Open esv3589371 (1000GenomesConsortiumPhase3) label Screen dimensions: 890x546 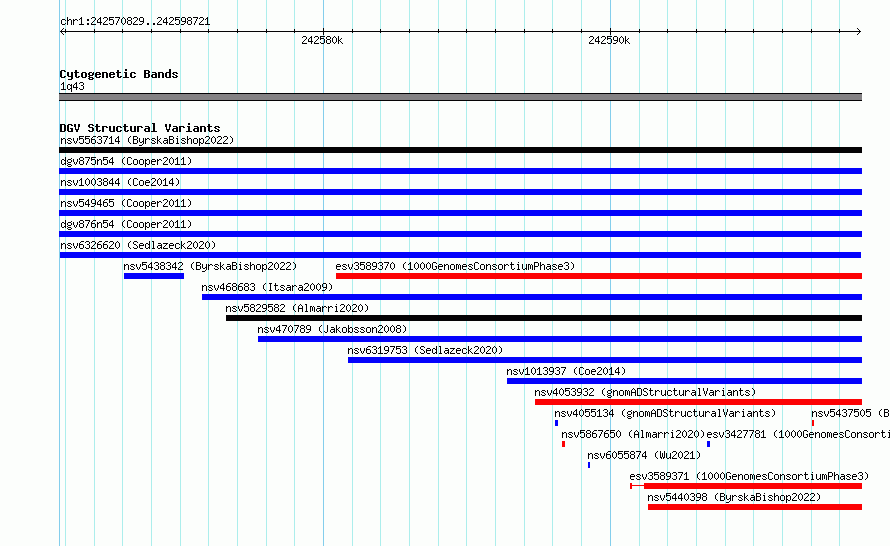(749, 476)
